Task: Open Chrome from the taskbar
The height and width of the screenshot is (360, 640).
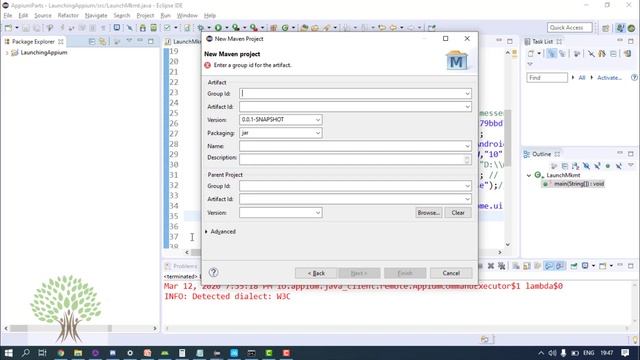Action: coord(61,353)
